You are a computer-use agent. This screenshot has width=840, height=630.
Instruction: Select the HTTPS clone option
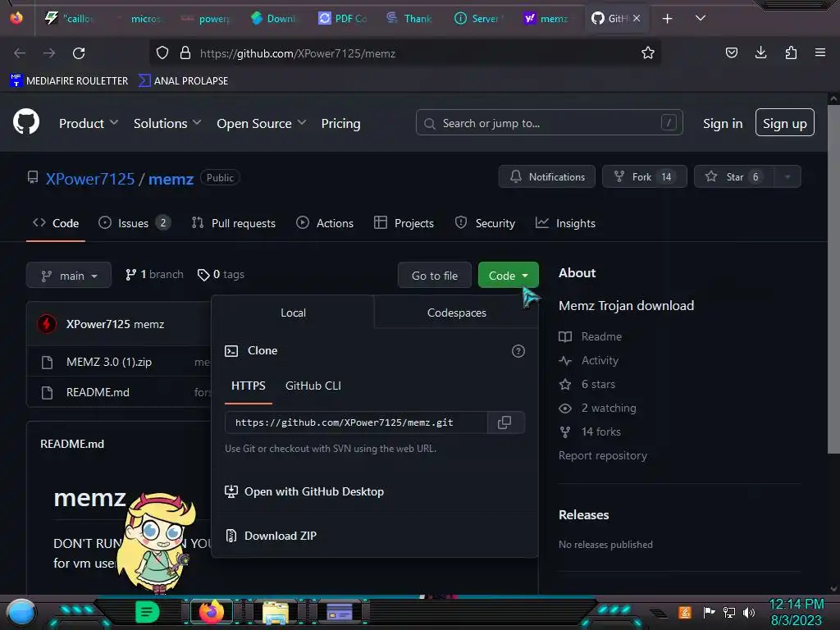[x=248, y=386]
